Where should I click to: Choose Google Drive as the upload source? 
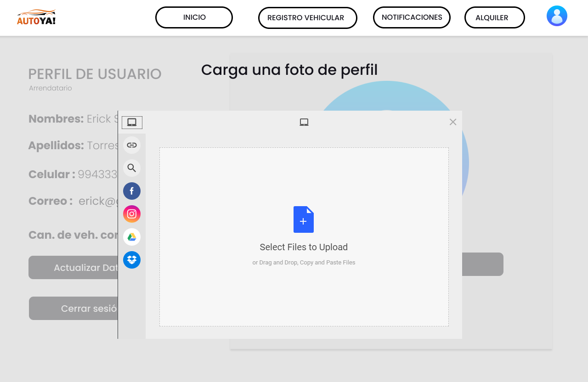tap(132, 237)
